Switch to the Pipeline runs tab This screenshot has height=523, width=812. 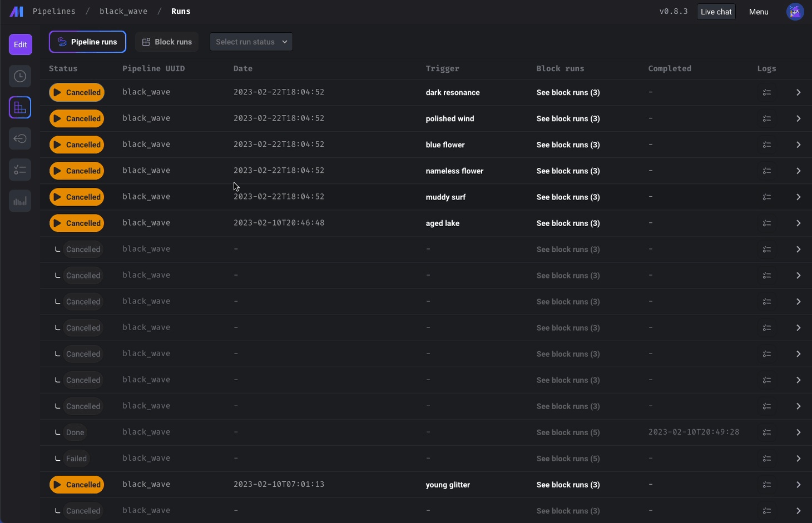[87, 42]
